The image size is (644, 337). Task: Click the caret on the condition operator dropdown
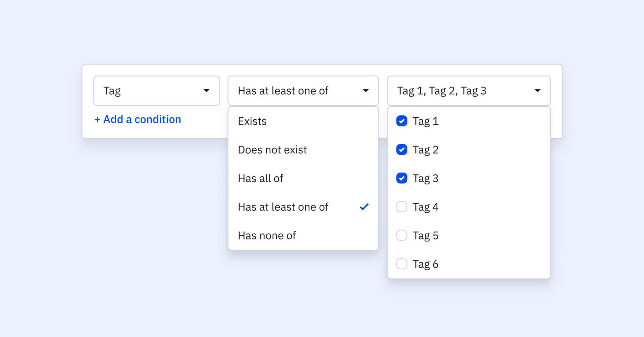tap(366, 91)
